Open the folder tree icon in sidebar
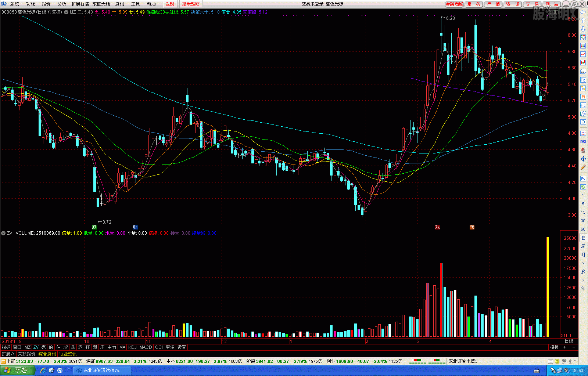Image resolution: width=588 pixels, height=376 pixels. tap(583, 88)
